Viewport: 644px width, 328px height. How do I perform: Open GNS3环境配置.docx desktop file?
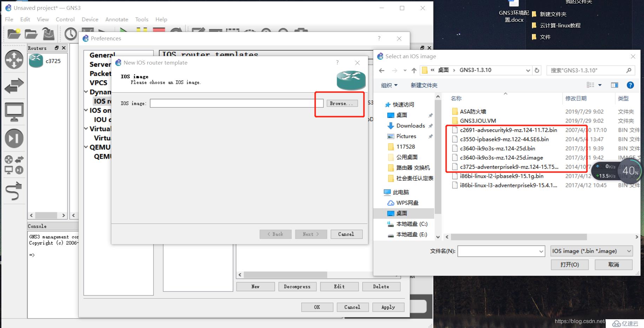point(514,12)
